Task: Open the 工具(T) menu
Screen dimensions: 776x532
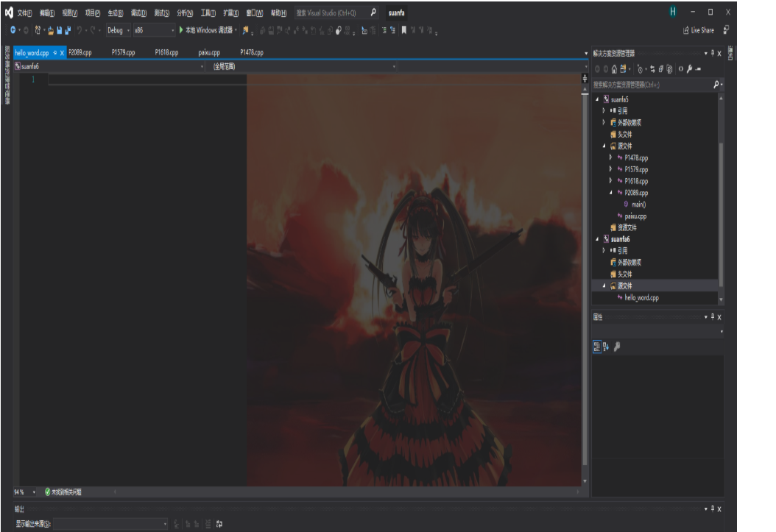Action: (x=208, y=13)
